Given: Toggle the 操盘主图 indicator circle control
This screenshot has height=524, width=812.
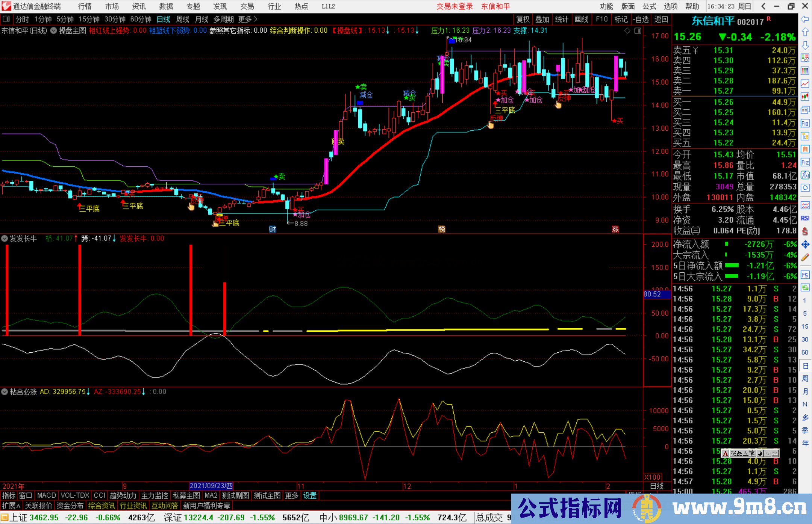Looking at the screenshot, I should click(53, 31).
